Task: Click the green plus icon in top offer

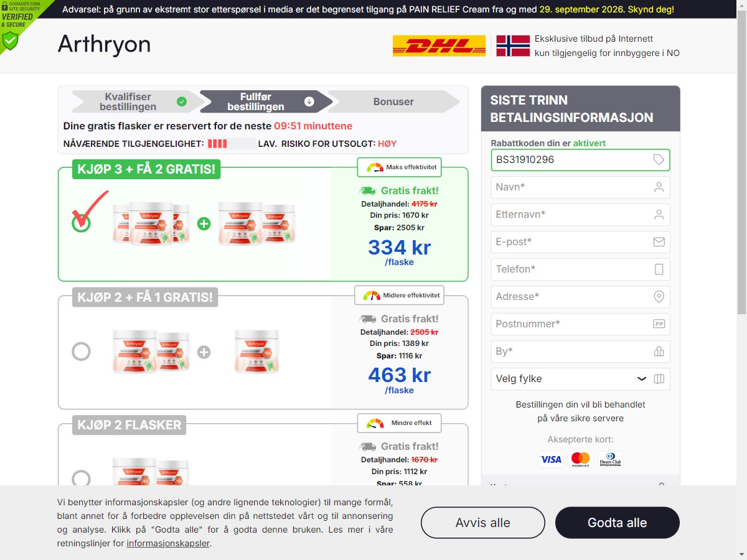Action: pyautogui.click(x=204, y=223)
